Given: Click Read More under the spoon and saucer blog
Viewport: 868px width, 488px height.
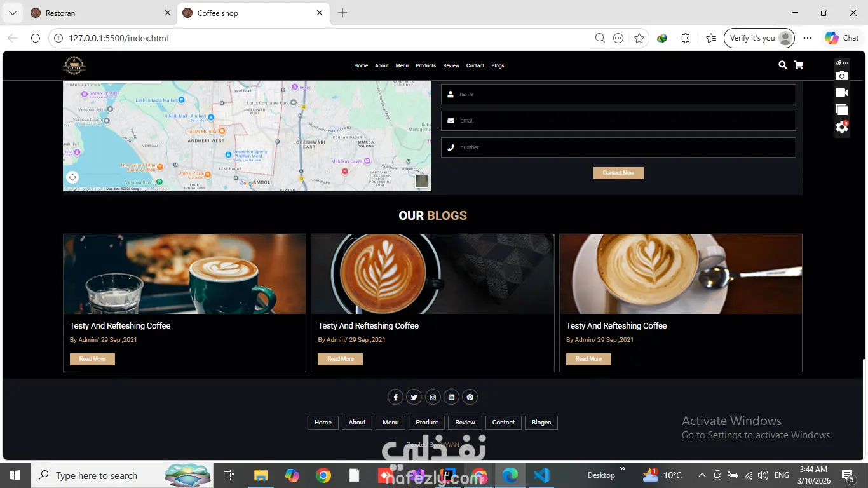Looking at the screenshot, I should (x=588, y=359).
